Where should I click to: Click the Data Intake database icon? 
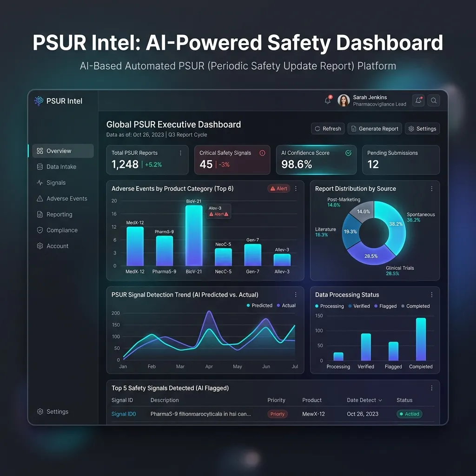pos(40,167)
